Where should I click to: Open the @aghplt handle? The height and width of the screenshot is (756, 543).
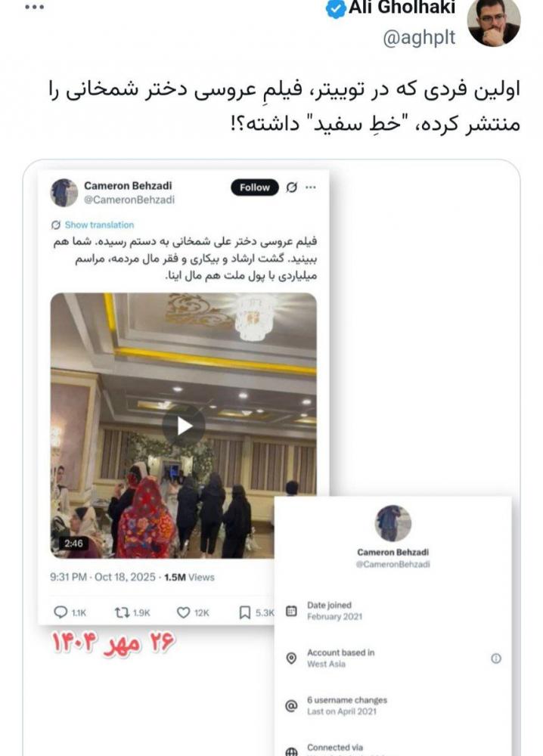(x=419, y=37)
